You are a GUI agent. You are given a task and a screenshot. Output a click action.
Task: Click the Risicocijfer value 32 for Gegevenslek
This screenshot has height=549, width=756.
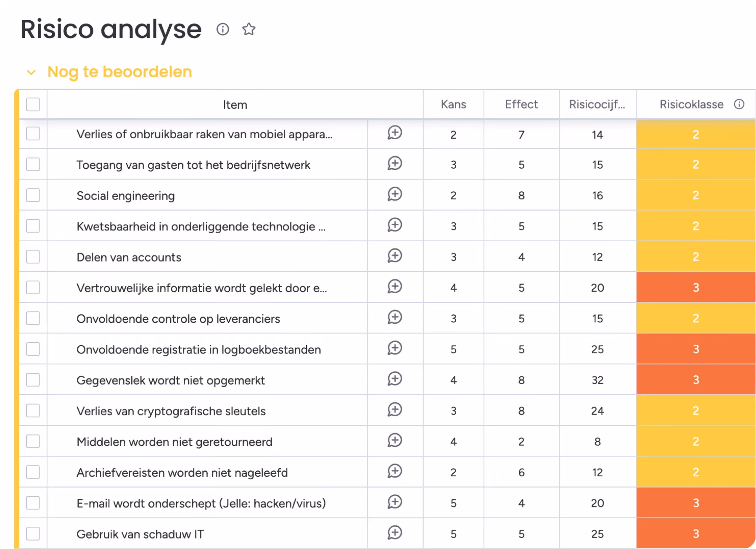597,380
